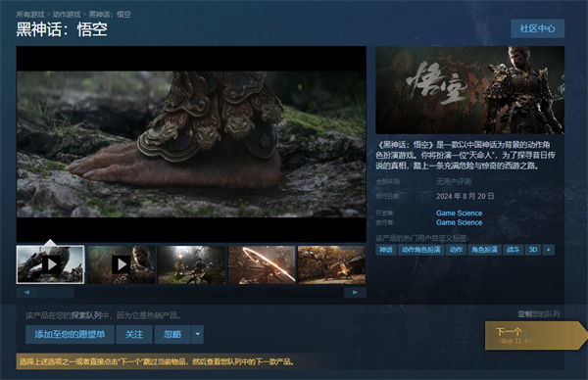Image resolution: width=588 pixels, height=380 pixels.
Task: Select the 3D tag
Action: point(533,250)
